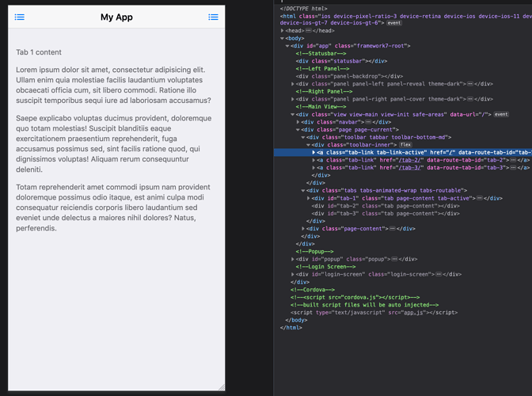532x396 pixels.
Task: Click the "Tab 1 content" text
Action: [x=39, y=52]
